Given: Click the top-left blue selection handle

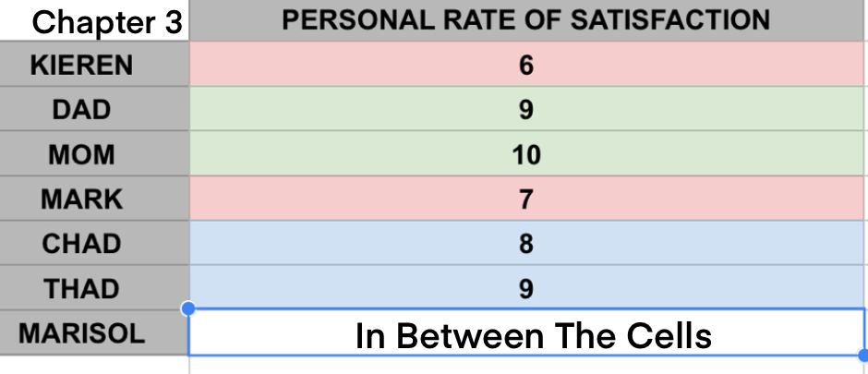Looking at the screenshot, I should tap(189, 308).
